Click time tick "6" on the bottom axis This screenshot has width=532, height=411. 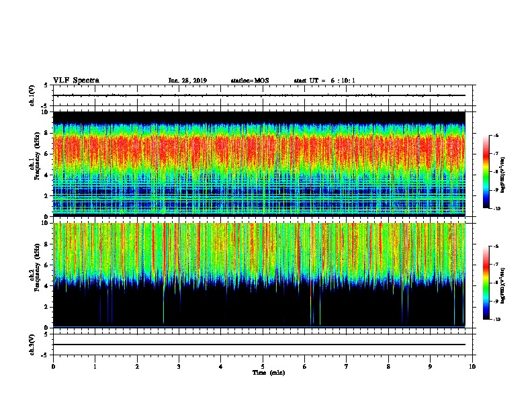pyautogui.click(x=304, y=367)
